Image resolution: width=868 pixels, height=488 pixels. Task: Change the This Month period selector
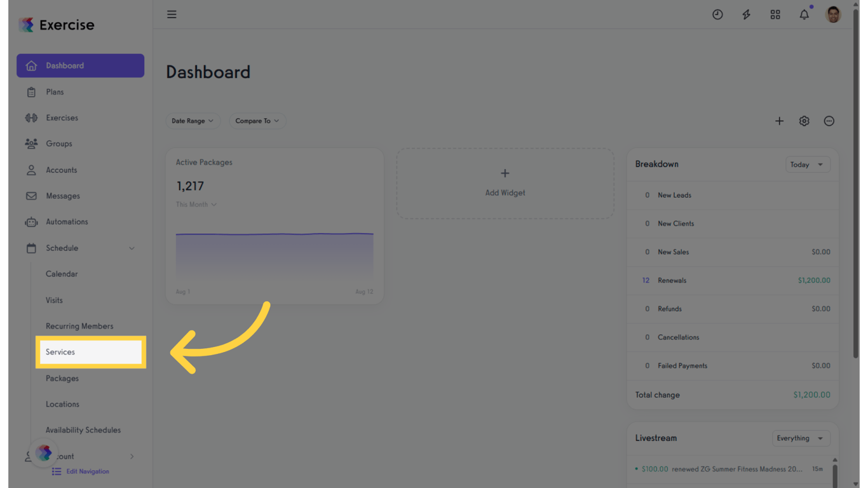[196, 205]
